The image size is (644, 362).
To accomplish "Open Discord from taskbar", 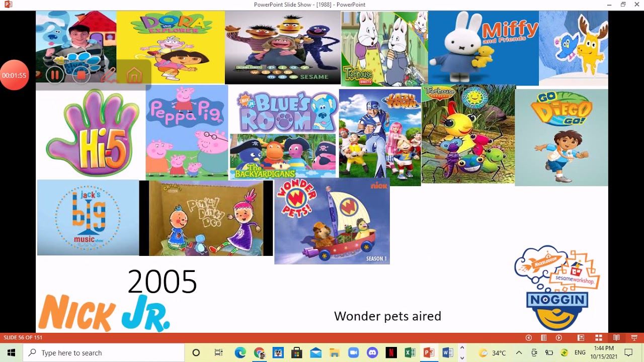I will click(372, 353).
